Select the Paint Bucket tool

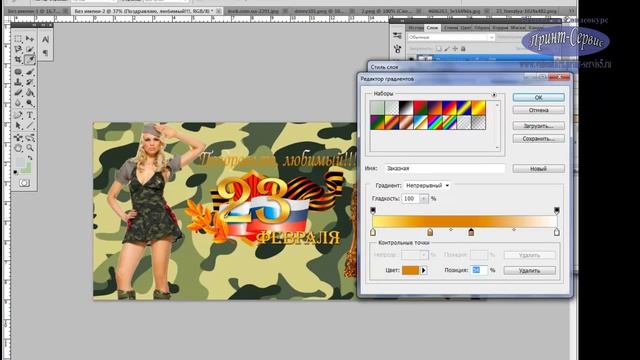tap(29, 93)
